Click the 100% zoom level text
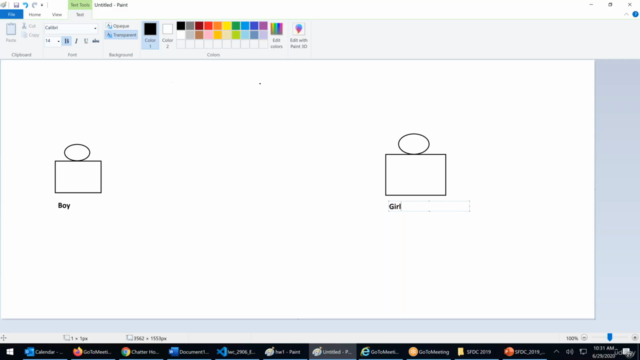 (572, 338)
